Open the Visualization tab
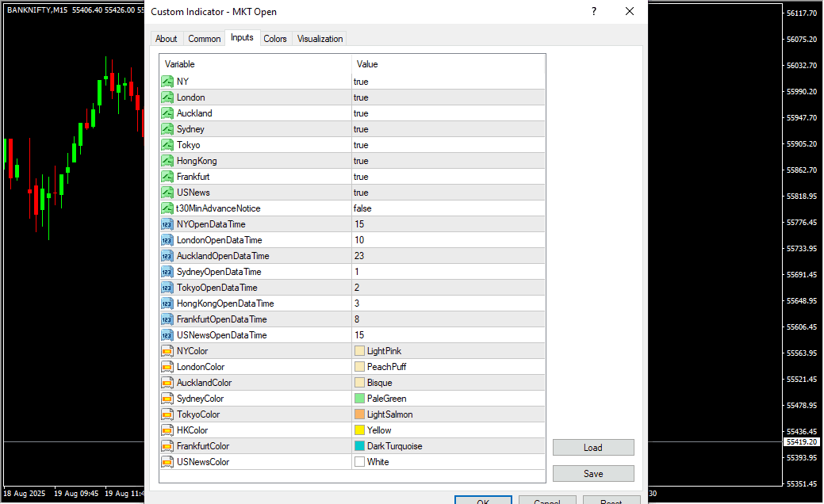The height and width of the screenshot is (504, 824). coord(320,39)
